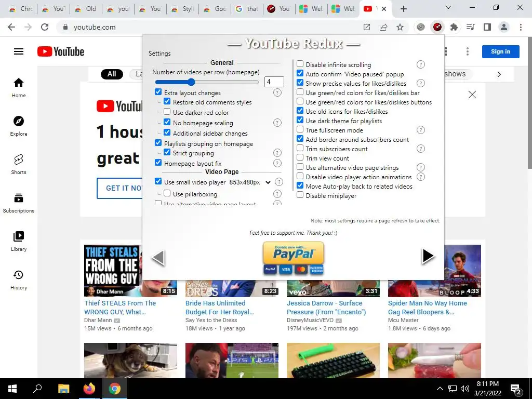This screenshot has width=532, height=399.
Task: Select the All category chip
Action: [112, 74]
